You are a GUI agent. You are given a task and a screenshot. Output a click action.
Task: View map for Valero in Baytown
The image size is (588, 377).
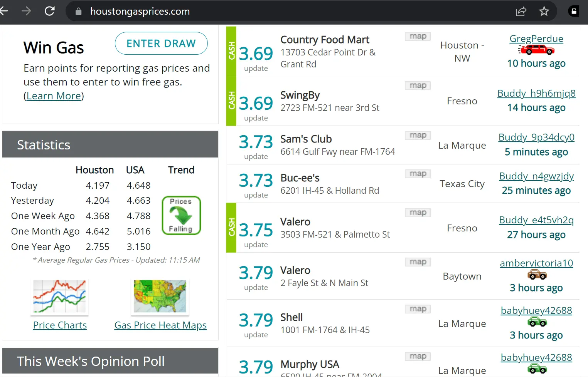[418, 262]
